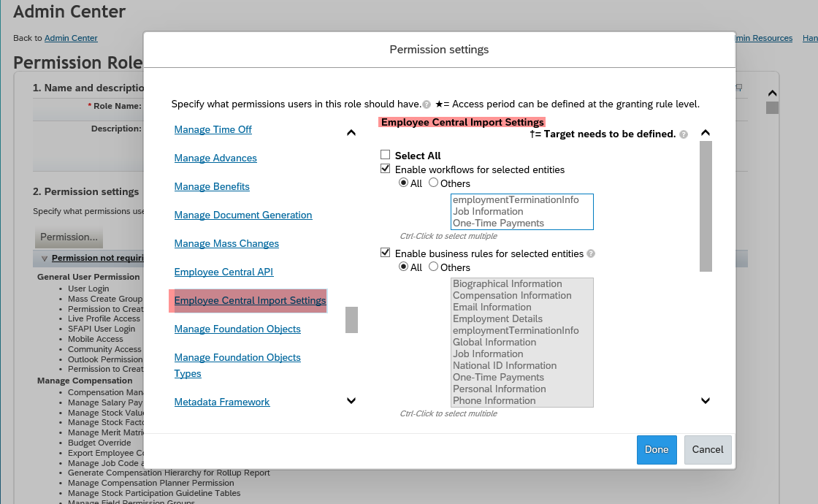Click help icon beside 'Specify what permissions' text
The width and height of the screenshot is (818, 504).
pyautogui.click(x=427, y=104)
